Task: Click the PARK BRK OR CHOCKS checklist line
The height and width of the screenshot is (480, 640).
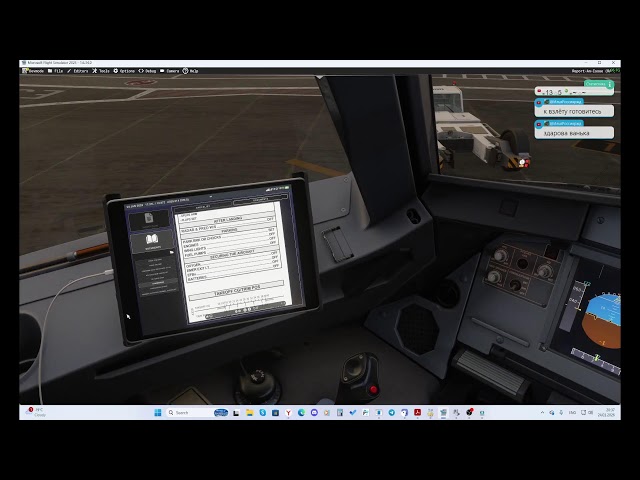Action: [x=227, y=236]
